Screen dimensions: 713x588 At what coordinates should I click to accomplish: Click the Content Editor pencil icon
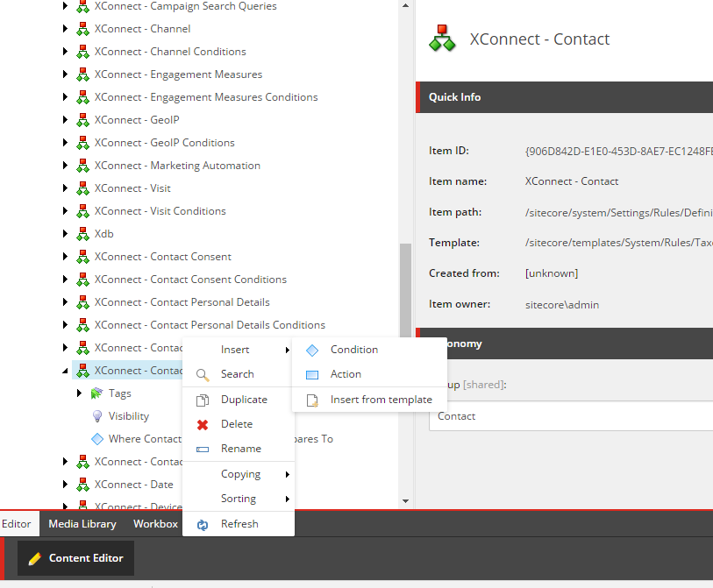[x=34, y=558]
